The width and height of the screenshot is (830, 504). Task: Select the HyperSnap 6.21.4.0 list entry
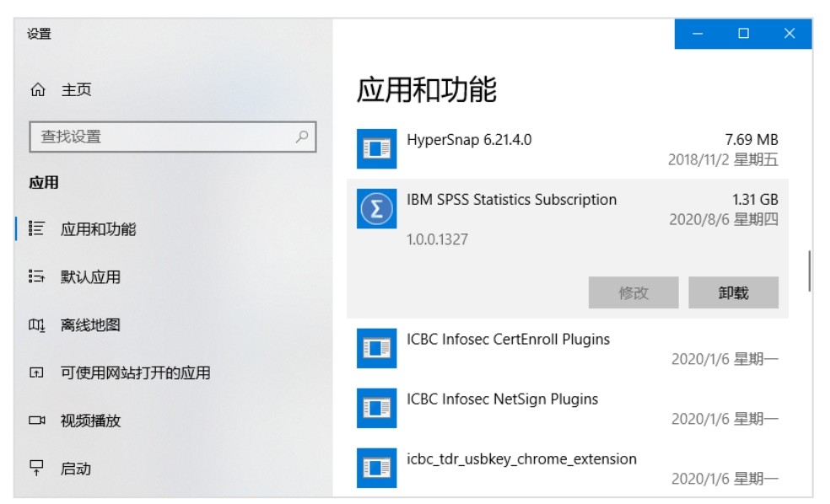click(x=568, y=149)
